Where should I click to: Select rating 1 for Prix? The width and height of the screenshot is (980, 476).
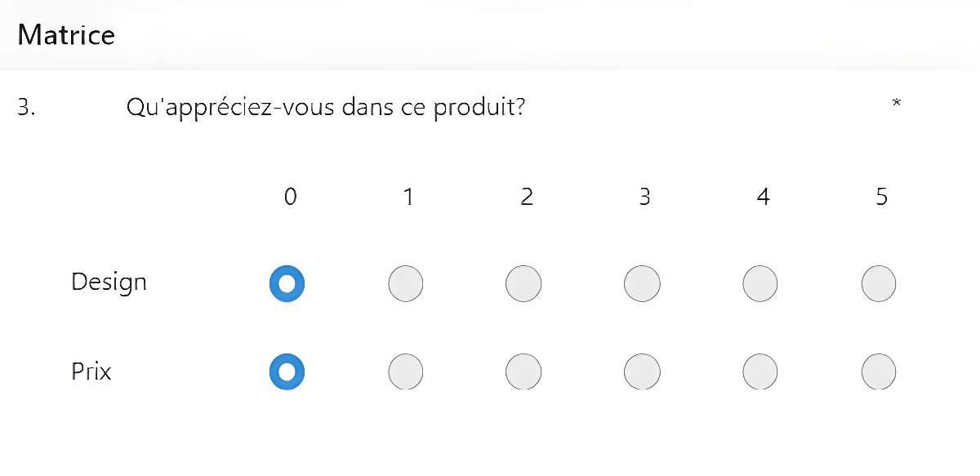coord(406,372)
